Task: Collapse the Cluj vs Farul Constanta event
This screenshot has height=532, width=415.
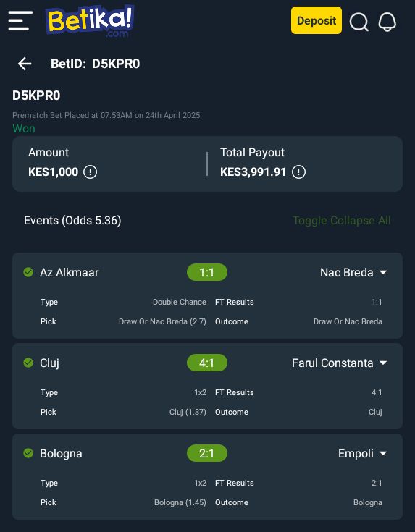Action: tap(383, 363)
